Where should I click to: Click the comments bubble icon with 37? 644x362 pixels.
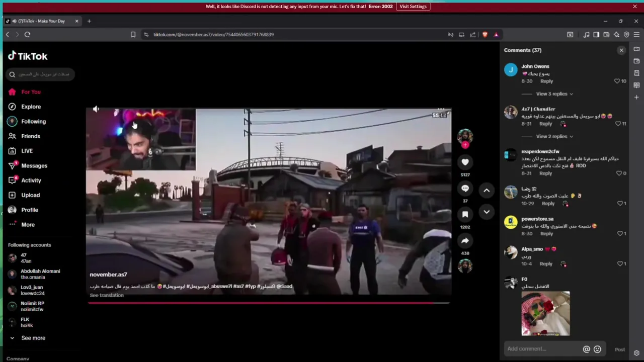click(465, 188)
